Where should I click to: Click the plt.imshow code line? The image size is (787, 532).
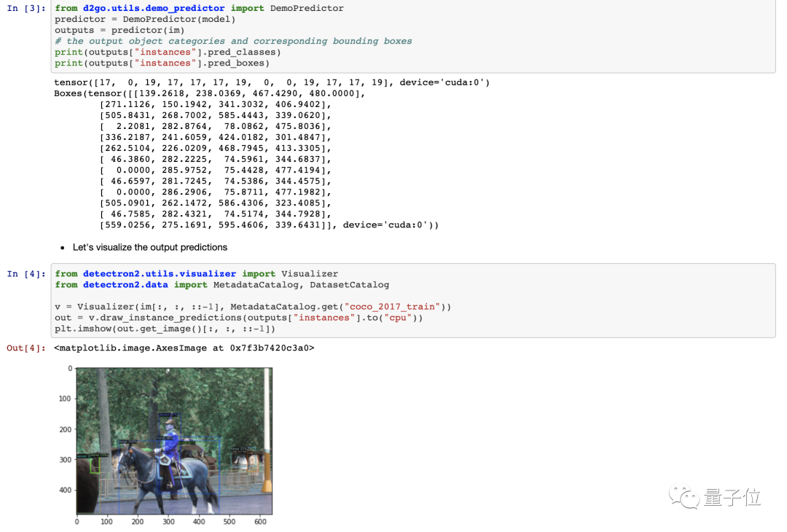pyautogui.click(x=165, y=329)
